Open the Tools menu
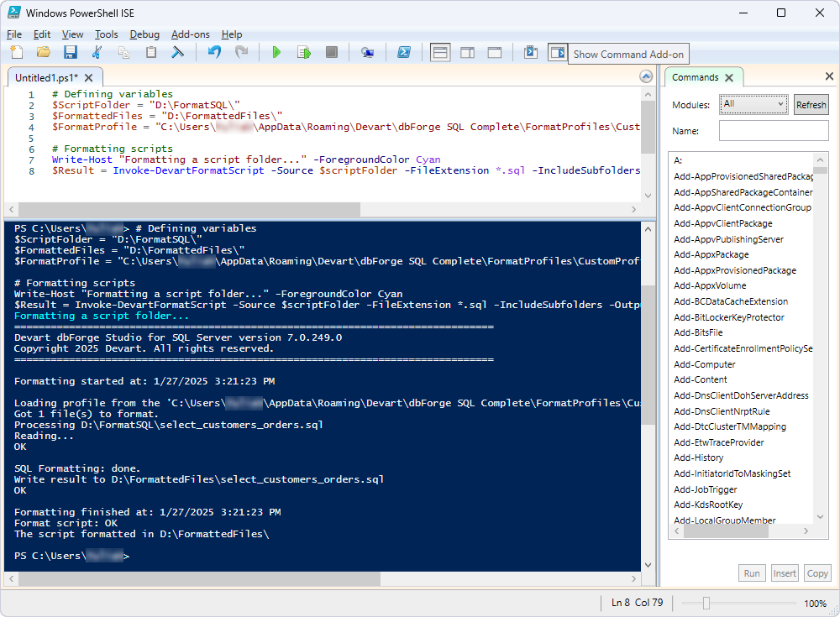 pos(106,34)
